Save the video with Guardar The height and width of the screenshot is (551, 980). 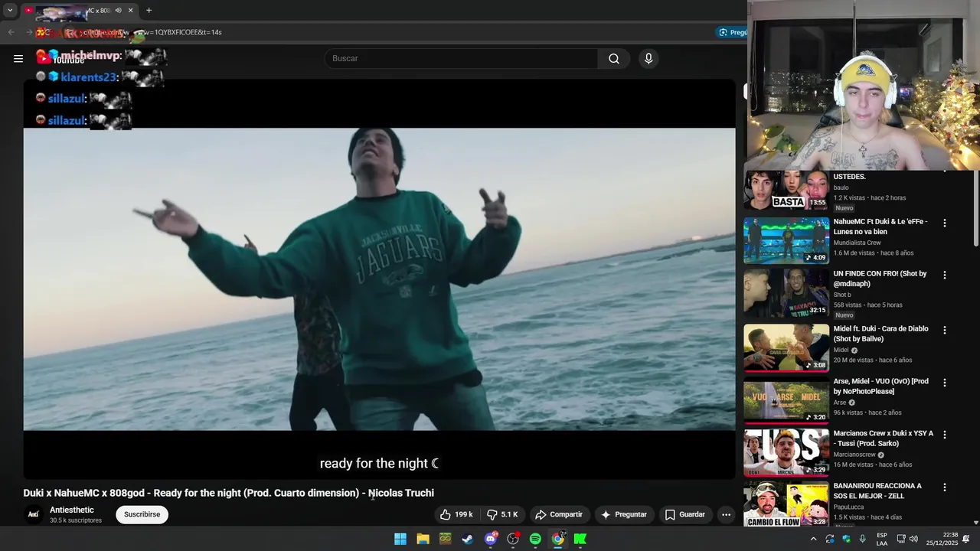point(685,514)
